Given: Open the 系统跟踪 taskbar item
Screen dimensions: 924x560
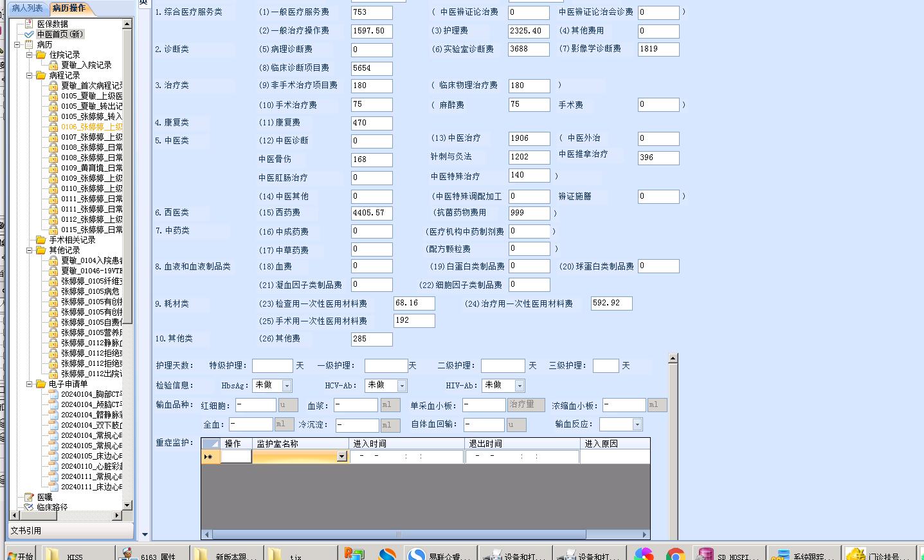Looking at the screenshot, I should pyautogui.click(x=804, y=553).
